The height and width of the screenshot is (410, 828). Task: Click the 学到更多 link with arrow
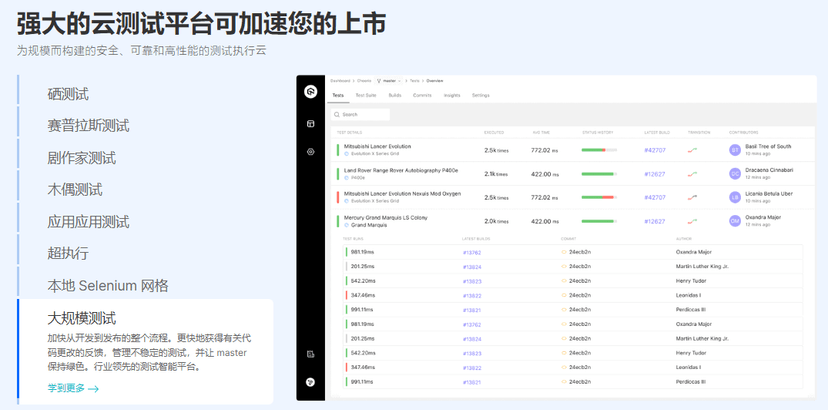click(x=73, y=388)
